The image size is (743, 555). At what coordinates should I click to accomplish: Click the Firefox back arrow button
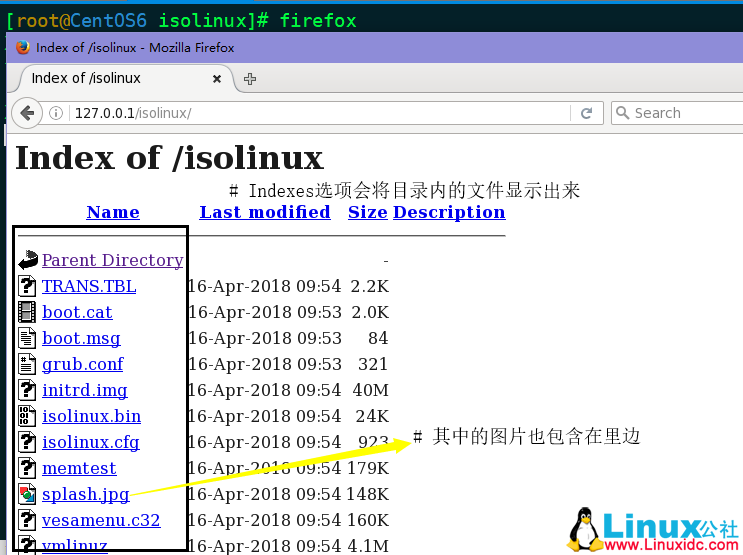click(27, 113)
